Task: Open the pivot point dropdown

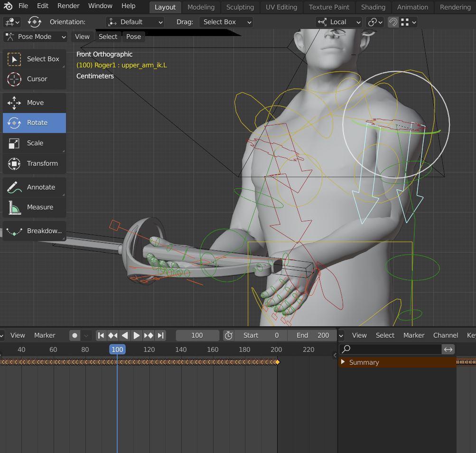Action: (x=375, y=22)
